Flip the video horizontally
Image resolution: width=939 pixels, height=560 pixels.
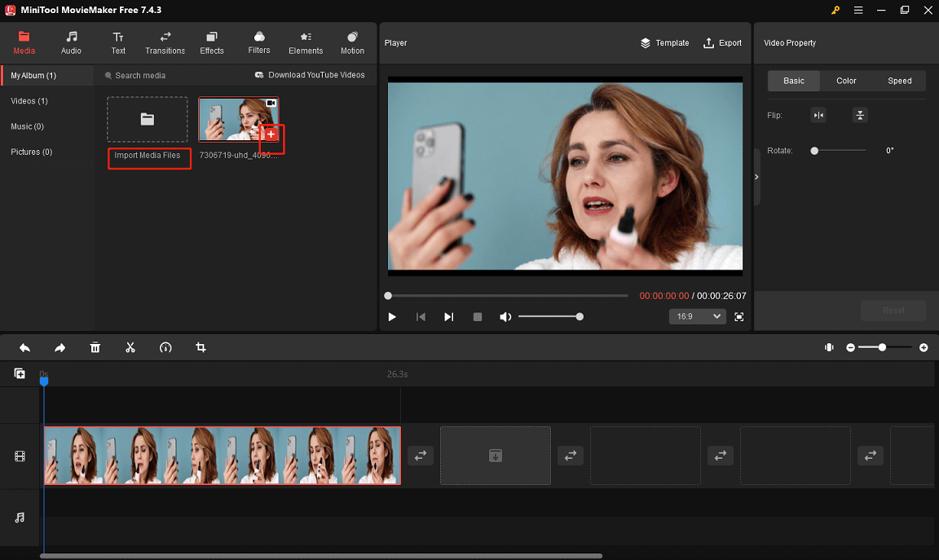pyautogui.click(x=818, y=115)
